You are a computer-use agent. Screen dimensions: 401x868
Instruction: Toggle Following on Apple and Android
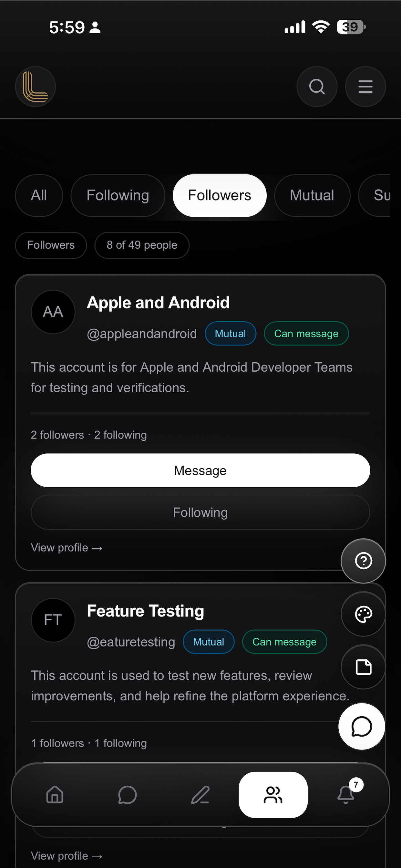coord(200,512)
